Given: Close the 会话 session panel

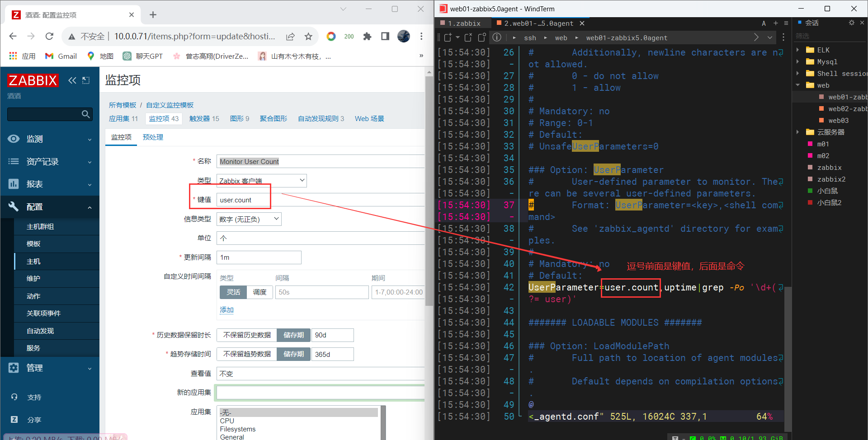Looking at the screenshot, I should (862, 23).
